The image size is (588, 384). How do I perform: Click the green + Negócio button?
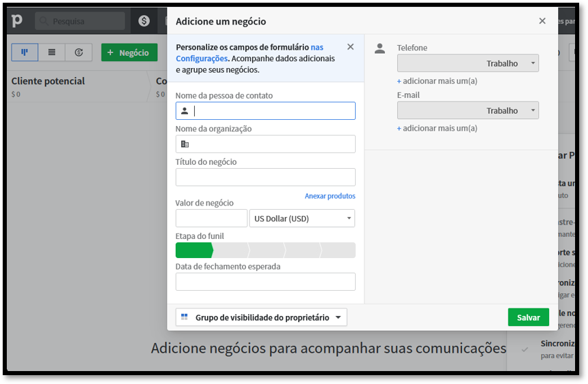tap(129, 52)
